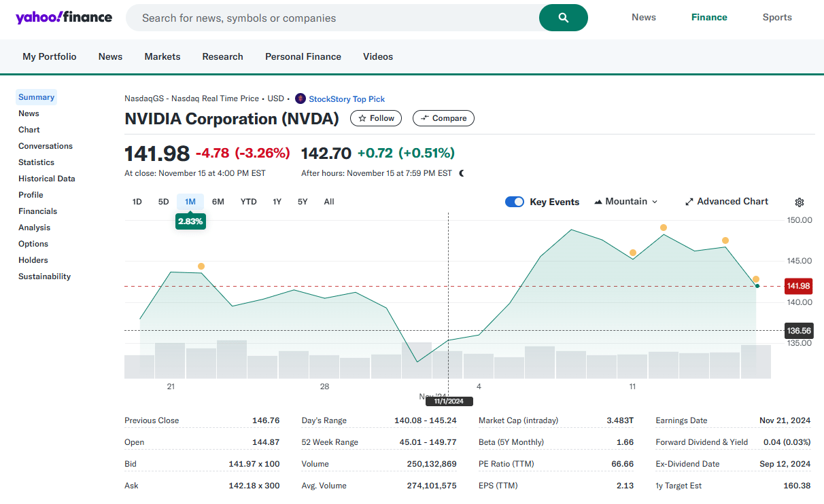Open My Portfolio in the navigation bar
824x504 pixels.
[50, 57]
